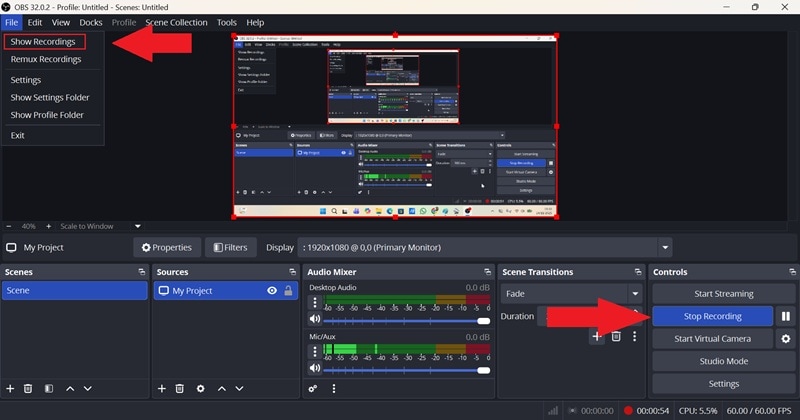Select My Project in Sources list
800x420 pixels.
pos(226,290)
